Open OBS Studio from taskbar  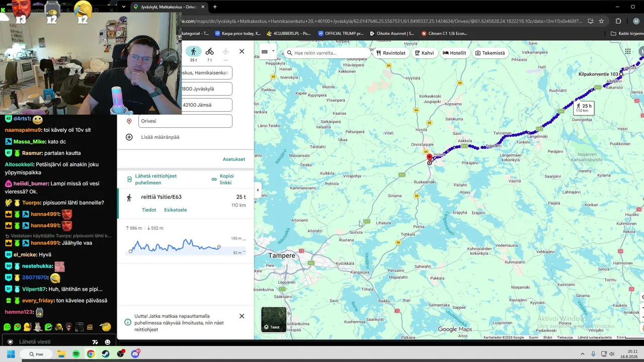120,354
